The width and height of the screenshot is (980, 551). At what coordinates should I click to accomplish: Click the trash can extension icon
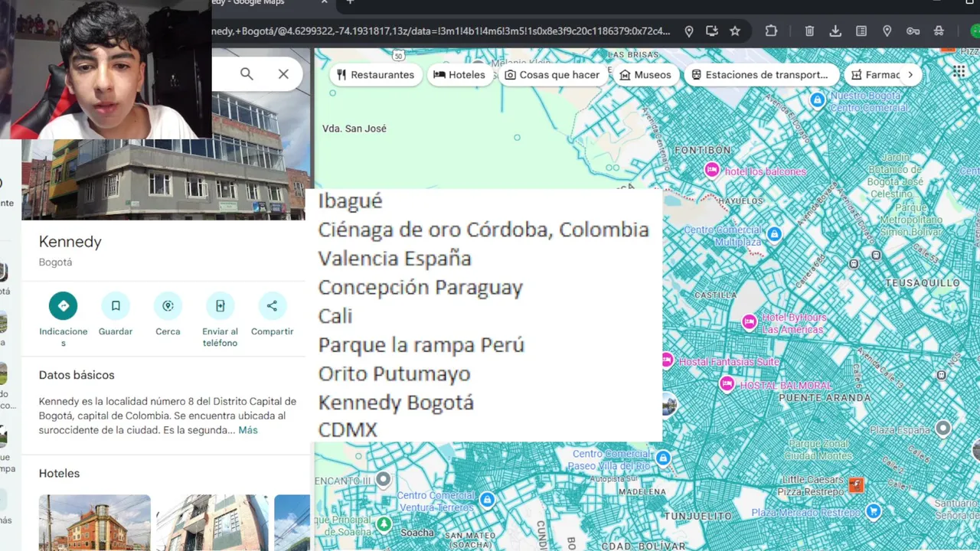809,31
